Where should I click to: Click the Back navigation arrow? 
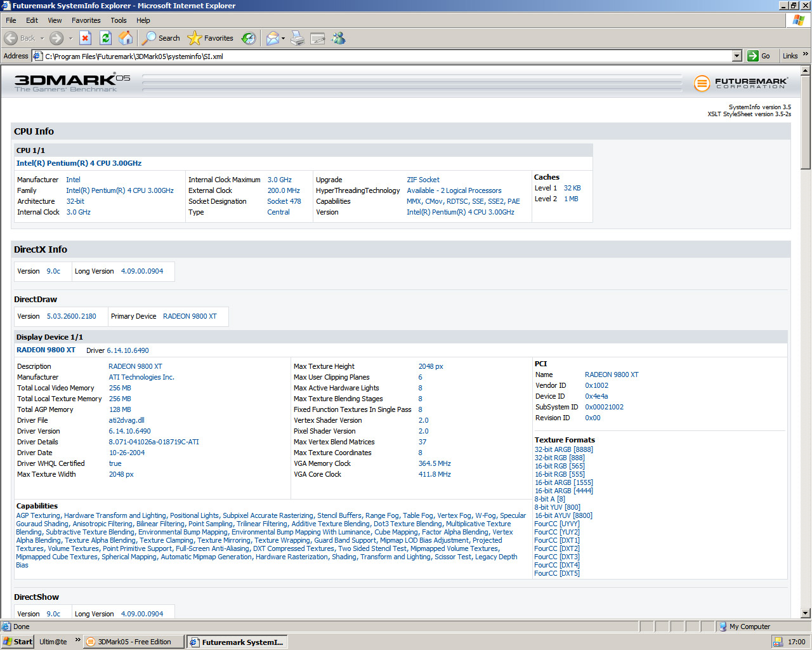pos(11,38)
